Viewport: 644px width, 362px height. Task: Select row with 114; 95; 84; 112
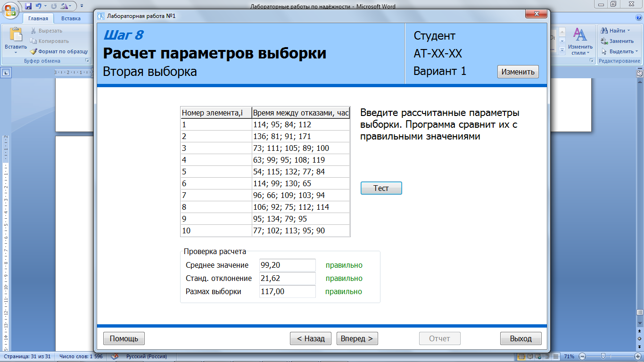(265, 124)
